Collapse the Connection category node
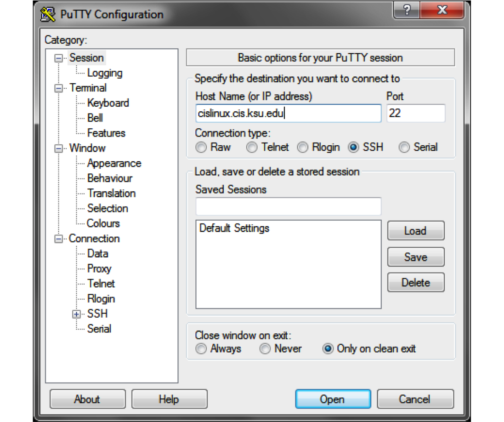 tap(58, 239)
